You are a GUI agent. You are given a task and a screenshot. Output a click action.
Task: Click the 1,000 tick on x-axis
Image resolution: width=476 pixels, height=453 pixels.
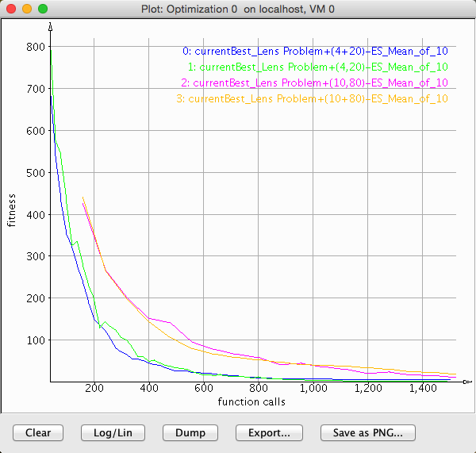point(313,389)
